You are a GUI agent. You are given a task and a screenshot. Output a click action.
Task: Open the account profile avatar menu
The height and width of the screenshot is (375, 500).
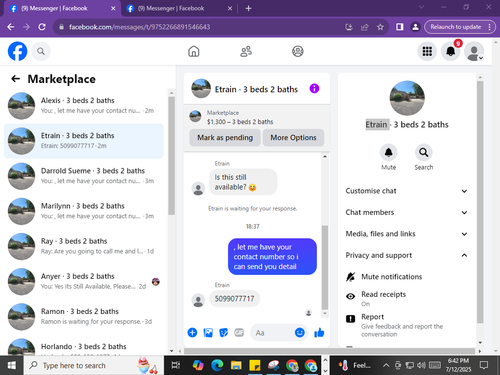pyautogui.click(x=474, y=51)
